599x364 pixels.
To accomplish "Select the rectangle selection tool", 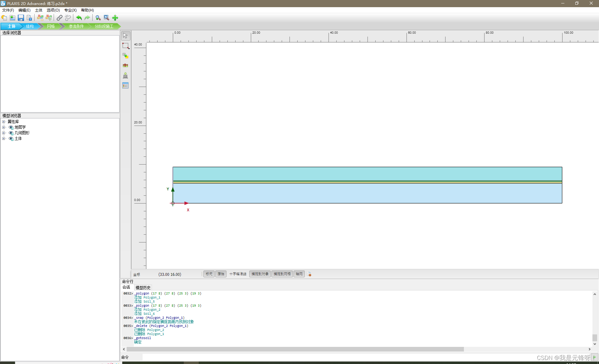I will click(125, 46).
